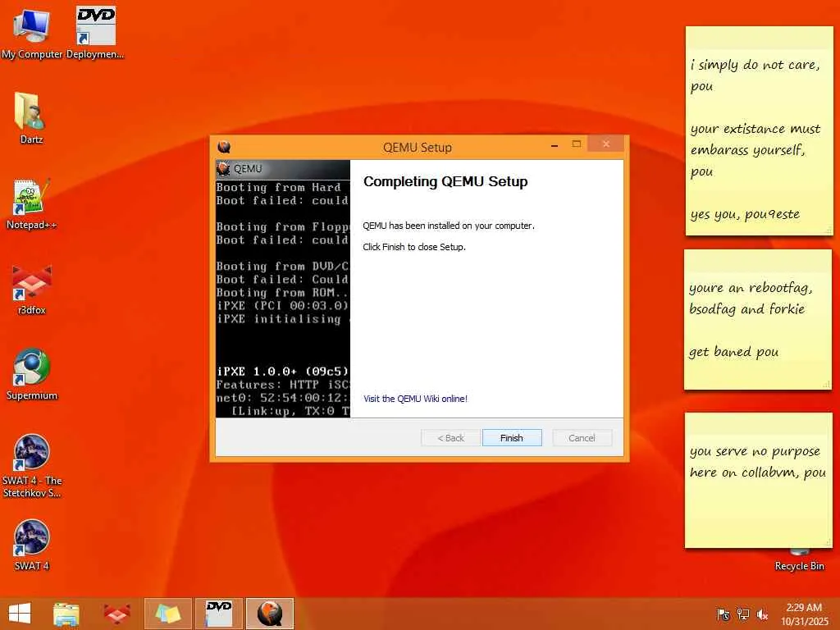Select the r3dfox desktop shortcut
The width and height of the screenshot is (840, 630).
tap(32, 290)
